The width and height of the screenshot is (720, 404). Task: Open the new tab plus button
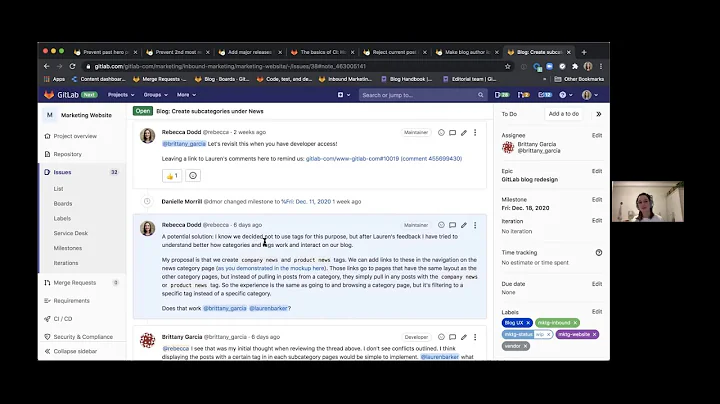click(584, 52)
